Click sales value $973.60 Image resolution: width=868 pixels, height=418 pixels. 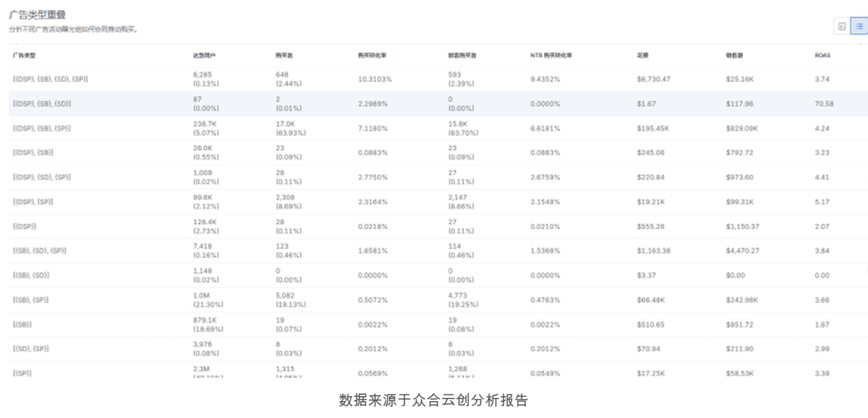(x=740, y=177)
